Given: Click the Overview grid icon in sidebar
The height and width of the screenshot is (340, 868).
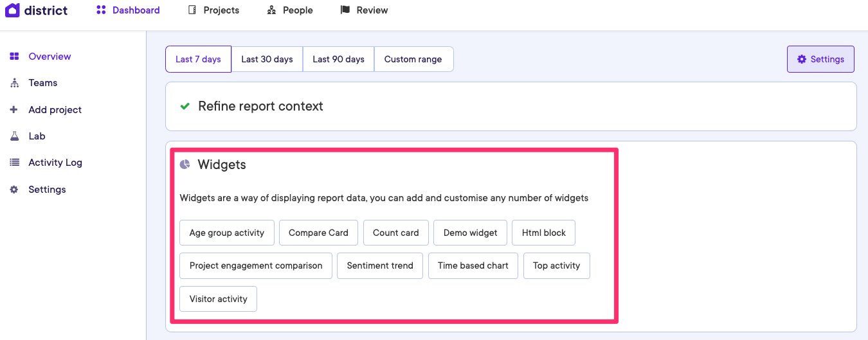Looking at the screenshot, I should [x=14, y=57].
